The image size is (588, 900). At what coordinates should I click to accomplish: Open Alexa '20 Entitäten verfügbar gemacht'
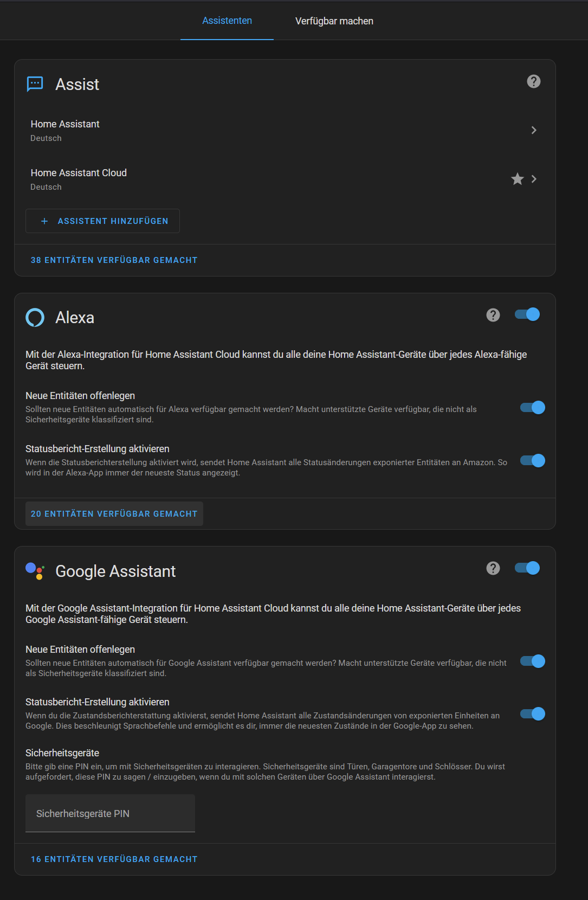click(x=114, y=514)
